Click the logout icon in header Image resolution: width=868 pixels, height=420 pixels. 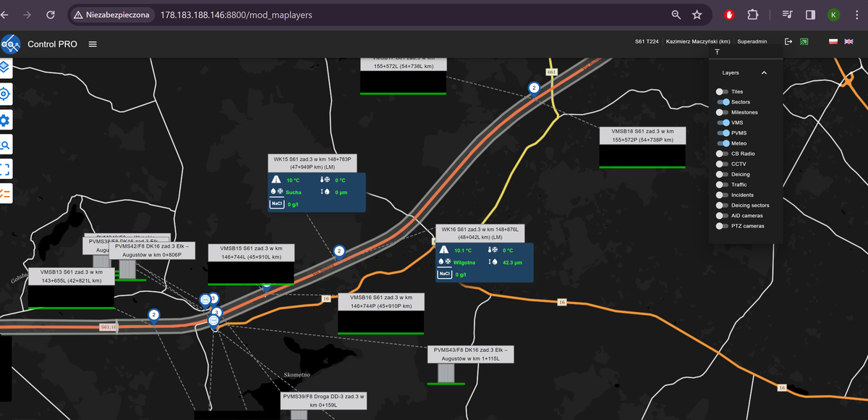tap(788, 42)
